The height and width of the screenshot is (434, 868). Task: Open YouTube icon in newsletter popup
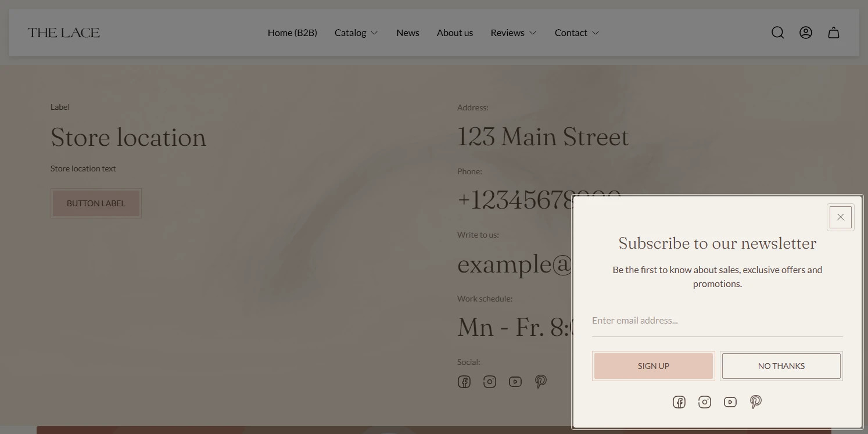[x=730, y=402]
